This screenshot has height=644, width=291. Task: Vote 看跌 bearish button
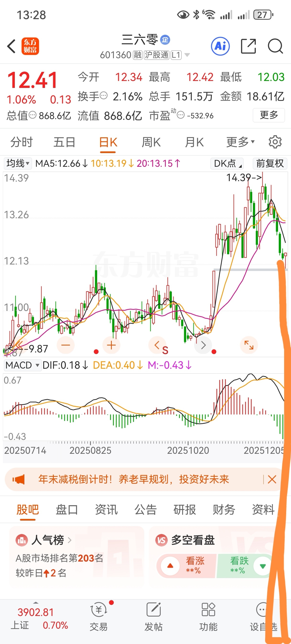pos(245,566)
